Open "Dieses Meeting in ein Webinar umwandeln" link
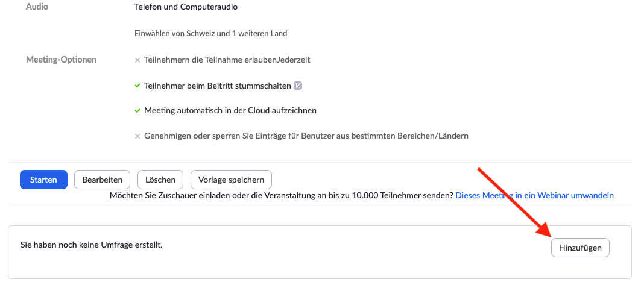 coord(534,195)
